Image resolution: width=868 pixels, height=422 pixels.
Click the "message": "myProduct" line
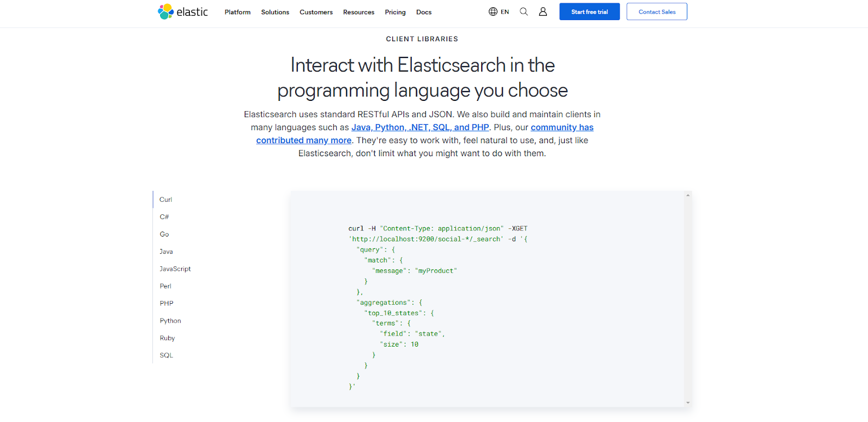(414, 271)
